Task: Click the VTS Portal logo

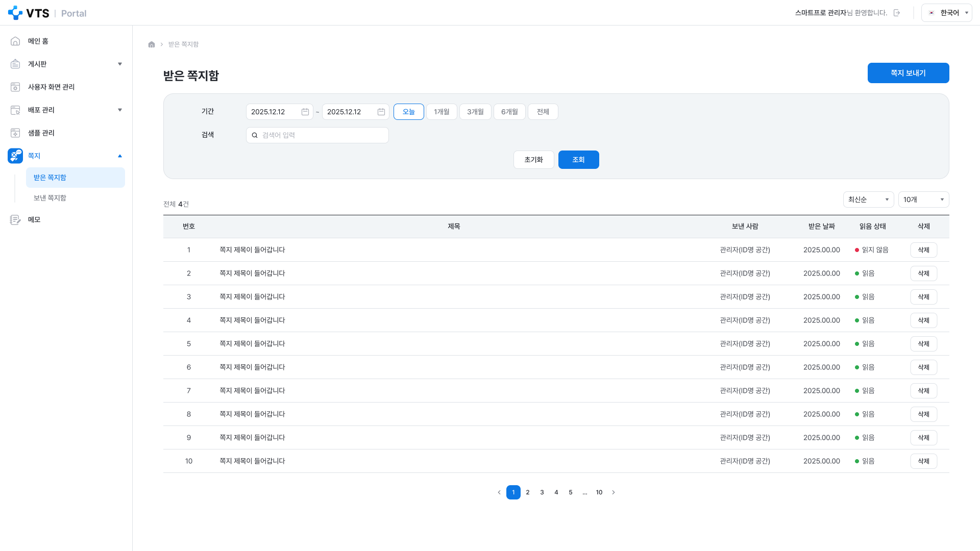Action: pos(47,13)
